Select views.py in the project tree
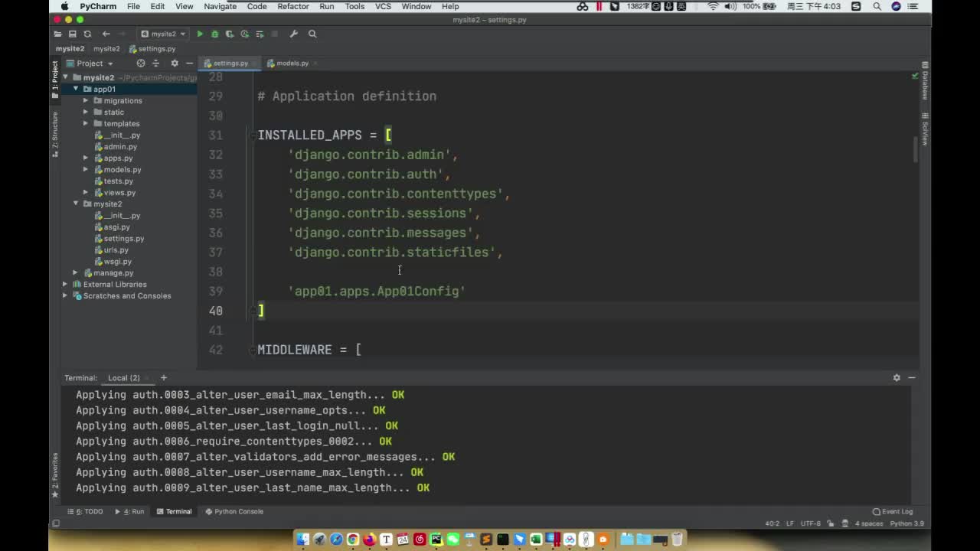980x551 pixels. pos(119,193)
